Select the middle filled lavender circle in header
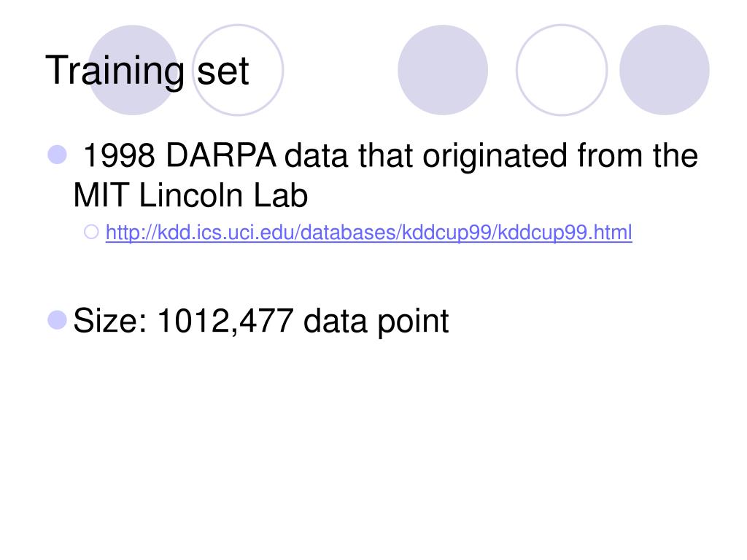Screen dimensions: 747x560 coord(443,70)
